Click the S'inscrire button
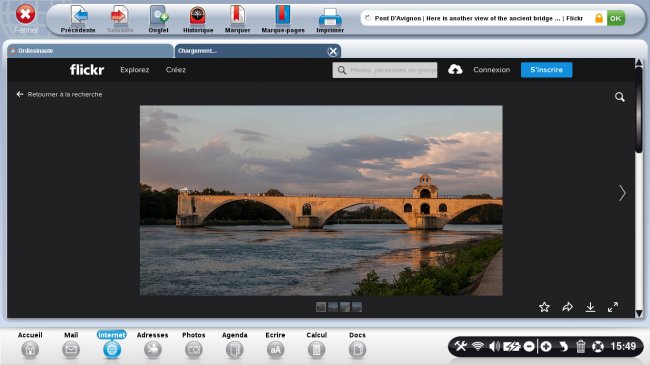 pos(546,70)
